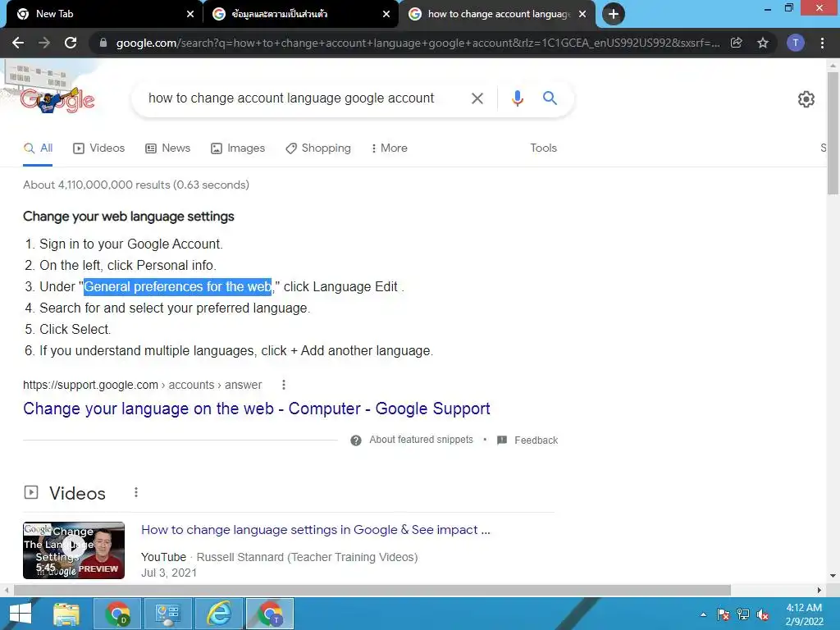Viewport: 840px width, 630px height.
Task: Click the highlighted General preferences for the web text
Action: 177,286
